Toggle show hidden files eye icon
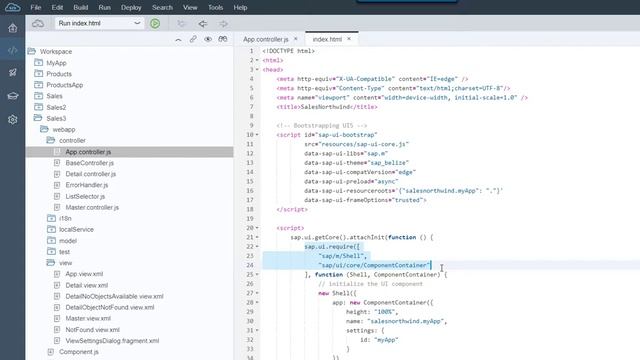The image size is (640, 360). coord(208,39)
